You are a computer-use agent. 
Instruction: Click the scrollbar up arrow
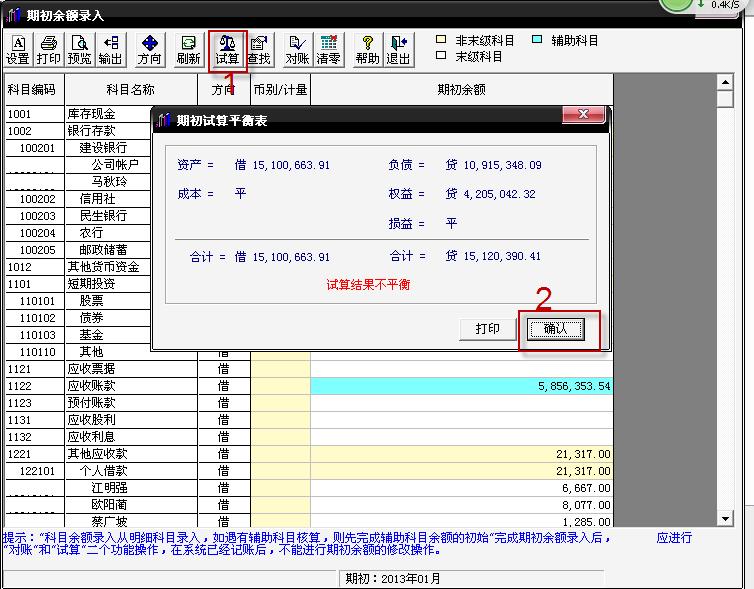point(725,83)
